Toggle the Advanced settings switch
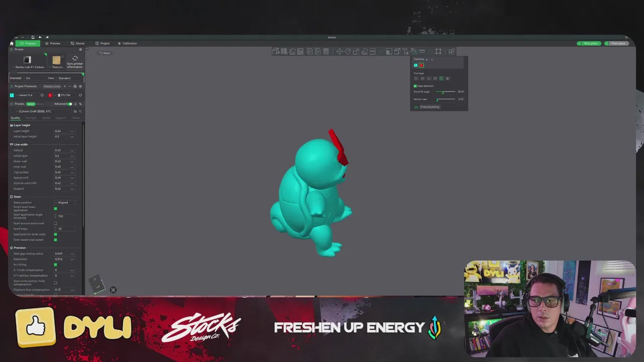This screenshot has width=644, height=362. 69,104
